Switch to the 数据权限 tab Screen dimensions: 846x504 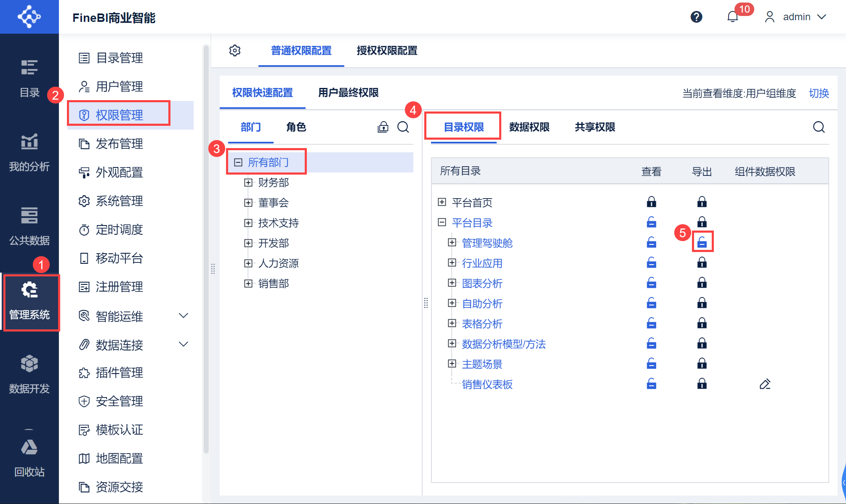529,127
